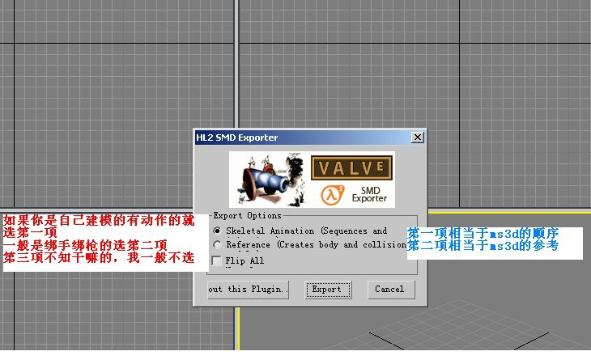Select the Skeletal Animation radio option

click(x=217, y=231)
